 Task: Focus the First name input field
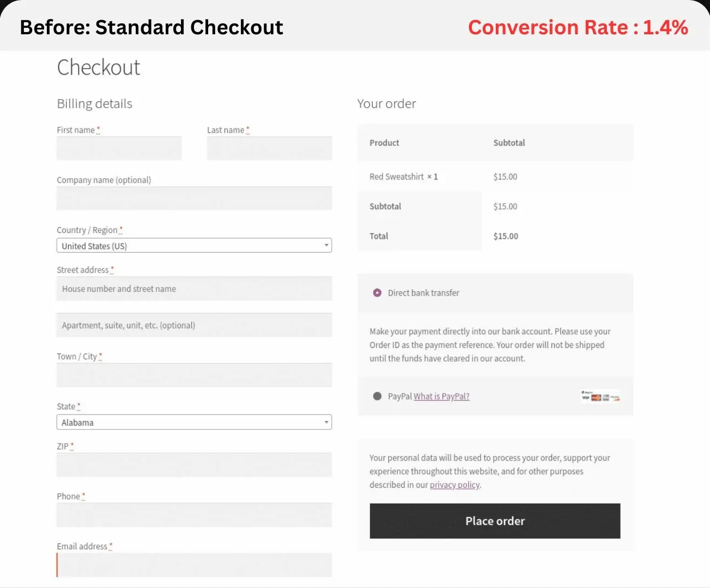click(x=119, y=148)
